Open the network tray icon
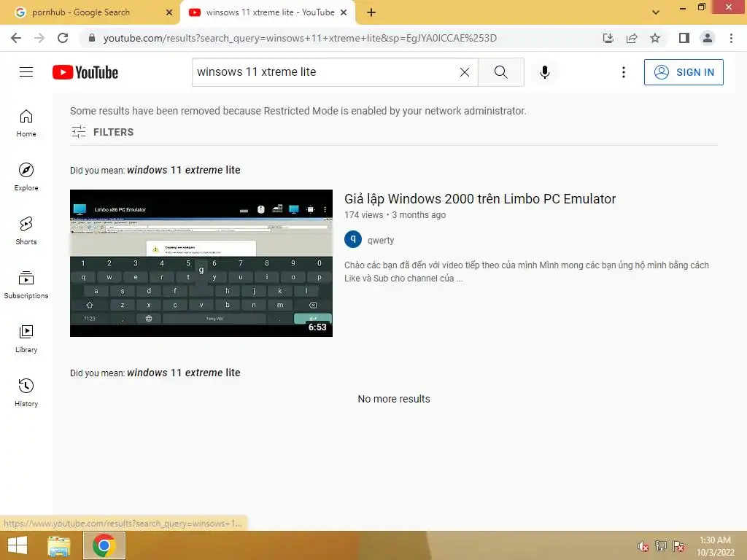 (661, 546)
